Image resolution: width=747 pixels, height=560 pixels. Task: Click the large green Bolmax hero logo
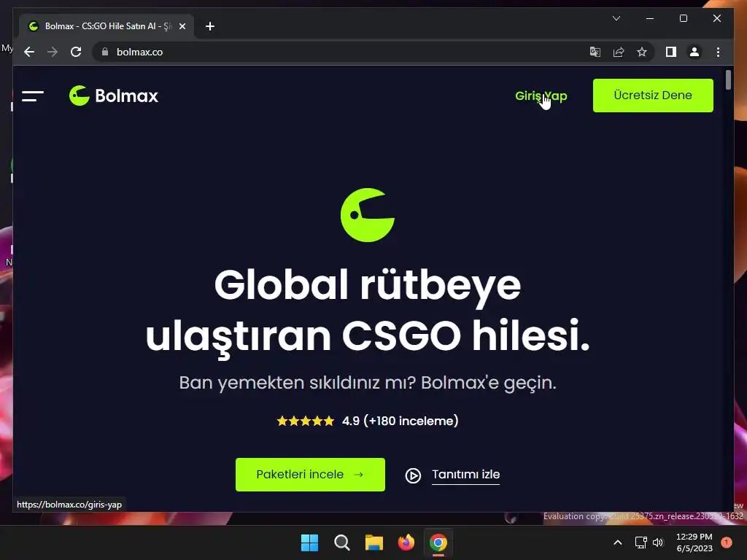368,215
